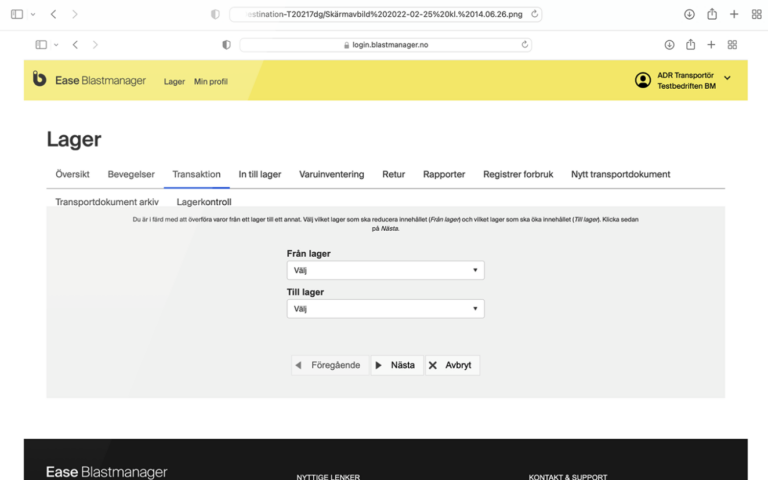Click the inner browser share icon
This screenshot has width=768, height=480.
point(690,45)
